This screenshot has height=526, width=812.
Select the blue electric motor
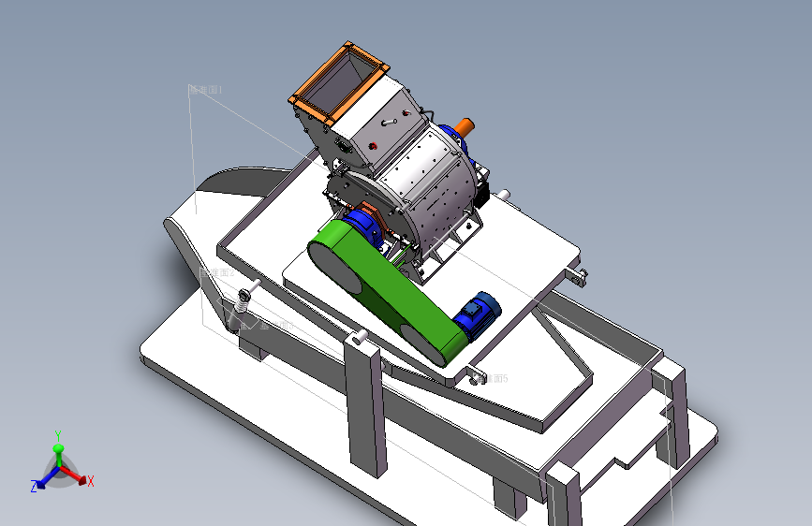point(478,314)
